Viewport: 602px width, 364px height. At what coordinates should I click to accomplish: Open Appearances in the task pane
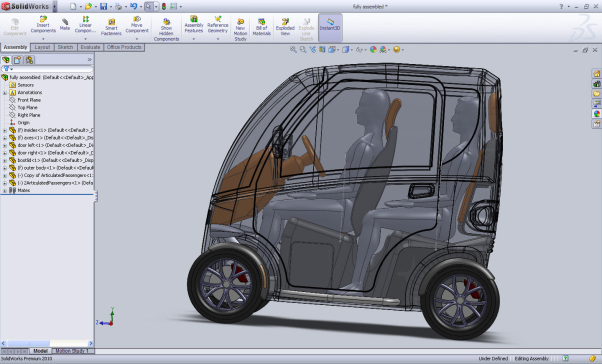point(596,114)
